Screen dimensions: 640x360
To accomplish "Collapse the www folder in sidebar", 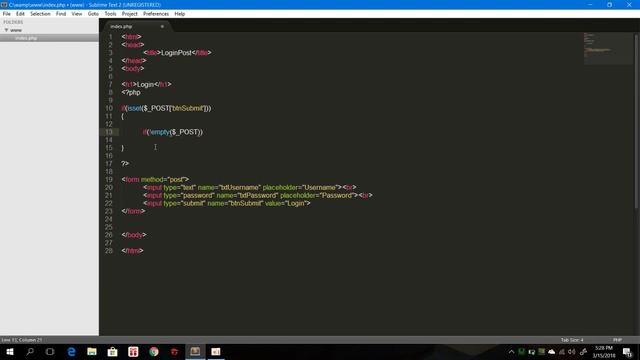I will point(6,30).
